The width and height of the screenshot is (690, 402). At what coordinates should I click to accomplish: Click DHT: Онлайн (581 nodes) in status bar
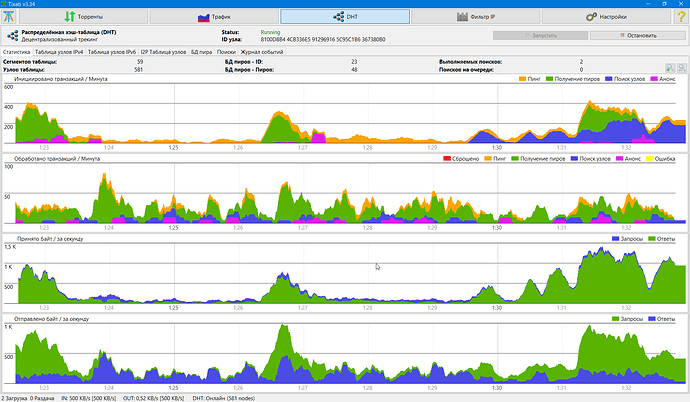point(224,398)
